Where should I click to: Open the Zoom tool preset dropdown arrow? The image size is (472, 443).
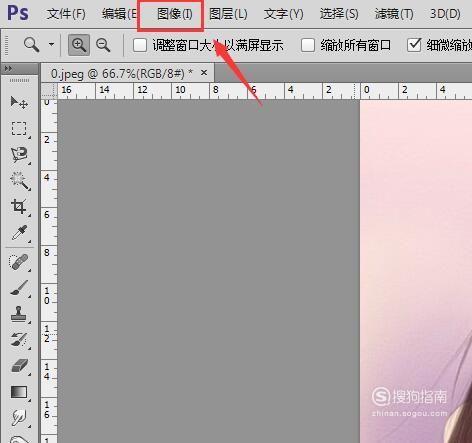pos(51,44)
